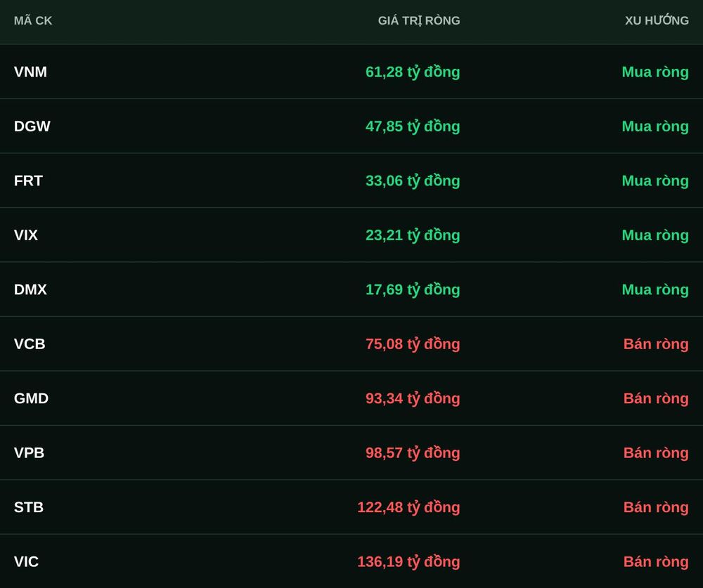Click value 122,48 tỷ đồng
This screenshot has width=703, height=588.
click(408, 508)
